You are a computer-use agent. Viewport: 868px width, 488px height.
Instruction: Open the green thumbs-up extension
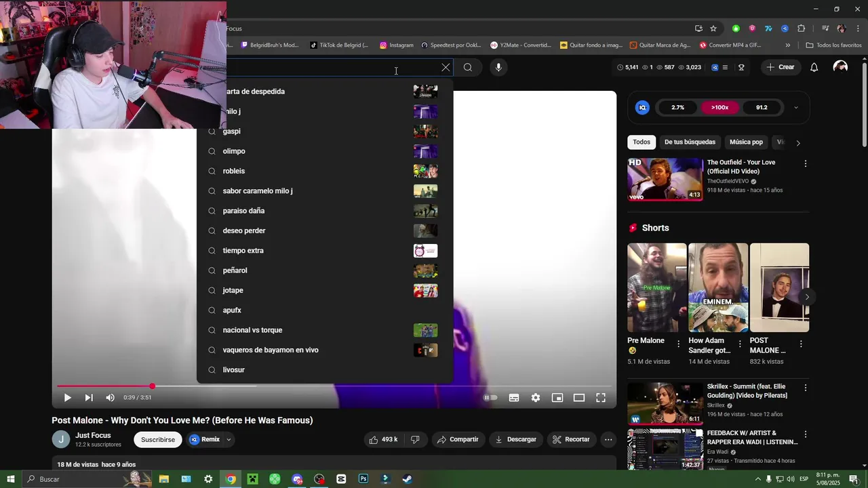pyautogui.click(x=736, y=28)
